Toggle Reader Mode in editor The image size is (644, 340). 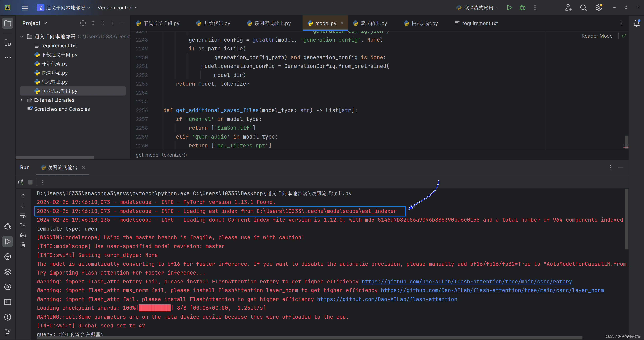(x=597, y=36)
